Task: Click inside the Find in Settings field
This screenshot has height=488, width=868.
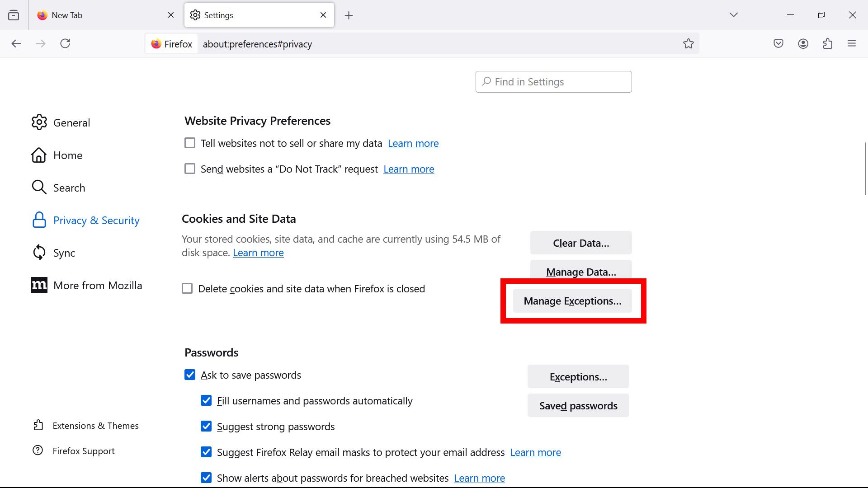Action: click(553, 82)
